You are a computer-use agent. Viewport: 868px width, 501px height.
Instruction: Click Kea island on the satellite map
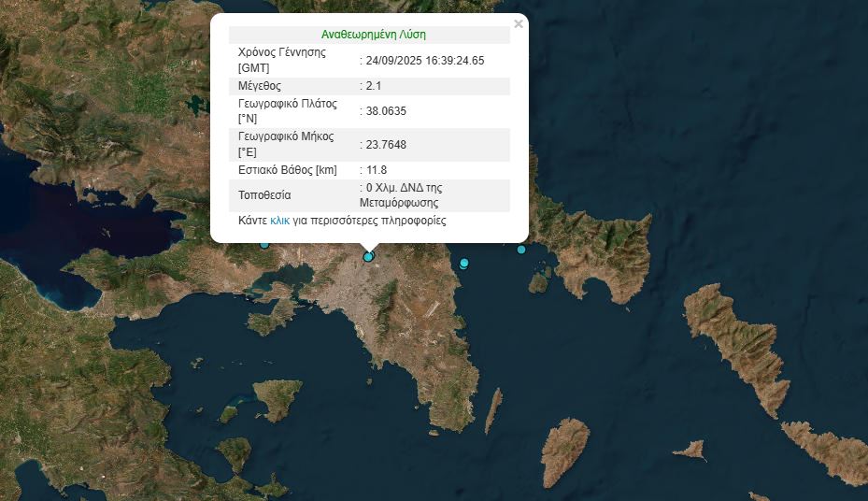(x=564, y=450)
